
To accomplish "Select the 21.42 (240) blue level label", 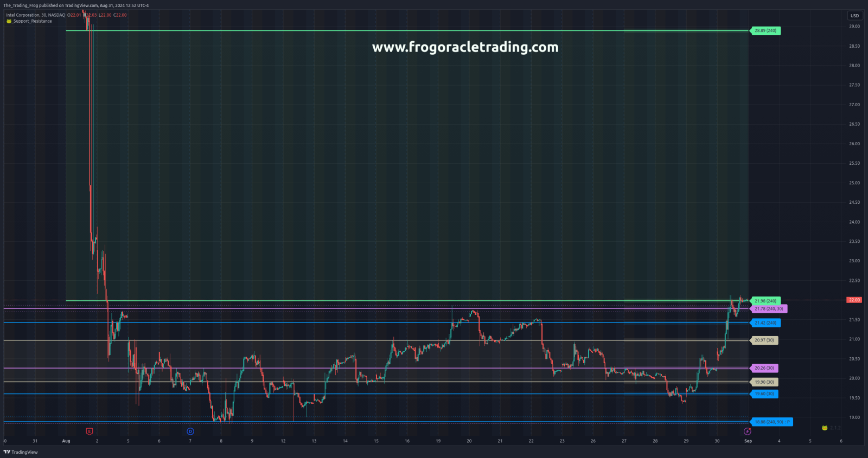I will [765, 323].
